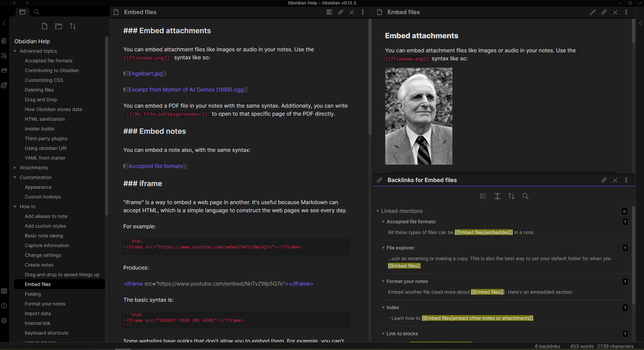Screen dimensions: 644x350
Task: Open more options for the right preview pane
Action: pos(626,12)
